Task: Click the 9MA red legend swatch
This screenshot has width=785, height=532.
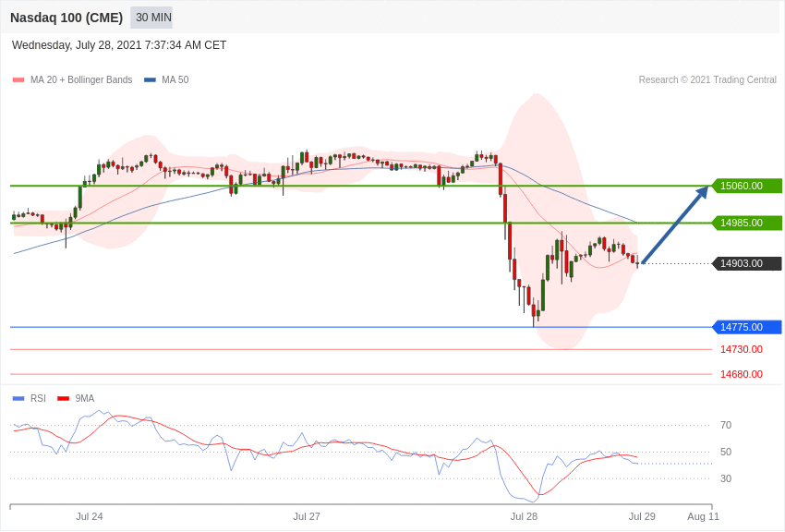Action: [x=63, y=398]
